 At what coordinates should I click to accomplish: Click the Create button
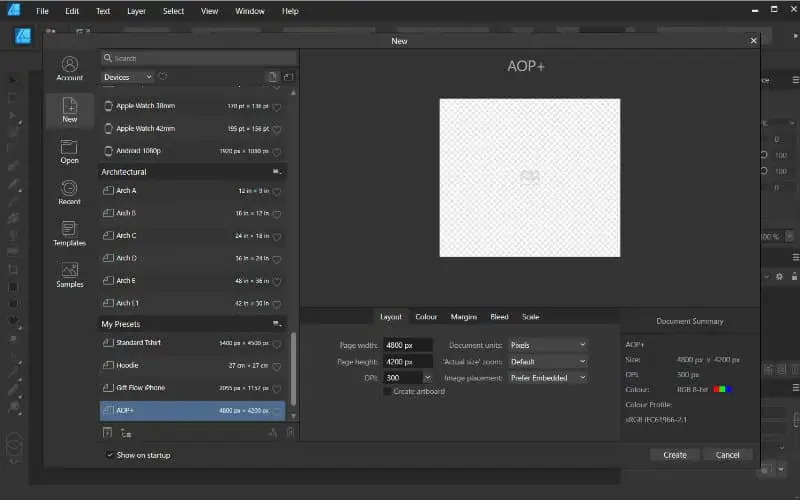(x=675, y=455)
